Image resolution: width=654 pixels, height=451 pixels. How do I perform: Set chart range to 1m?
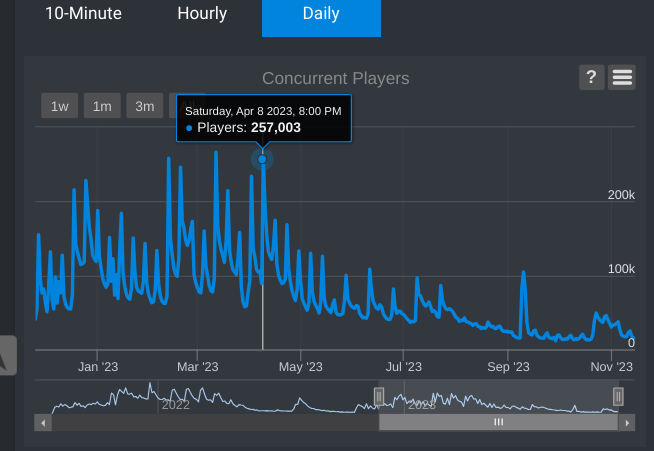(x=102, y=106)
